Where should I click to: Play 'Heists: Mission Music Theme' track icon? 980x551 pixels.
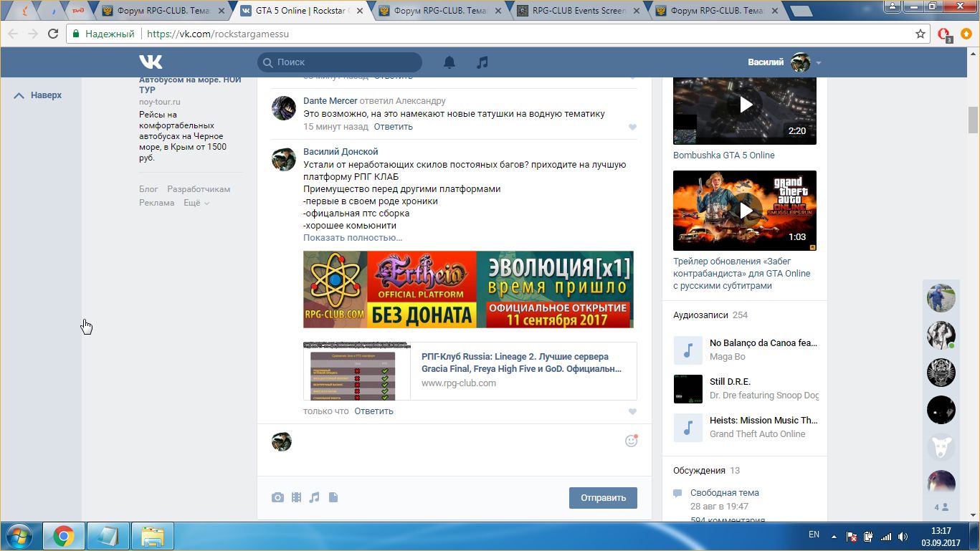688,428
